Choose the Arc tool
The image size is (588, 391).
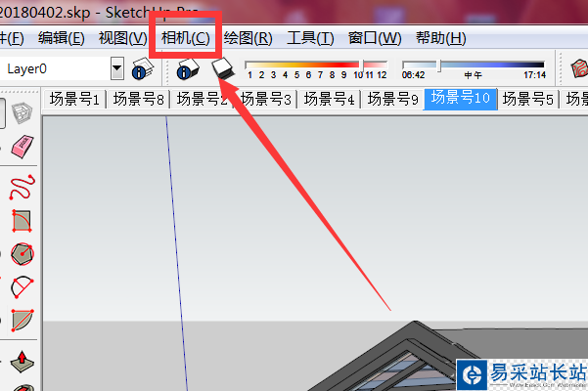(x=22, y=221)
